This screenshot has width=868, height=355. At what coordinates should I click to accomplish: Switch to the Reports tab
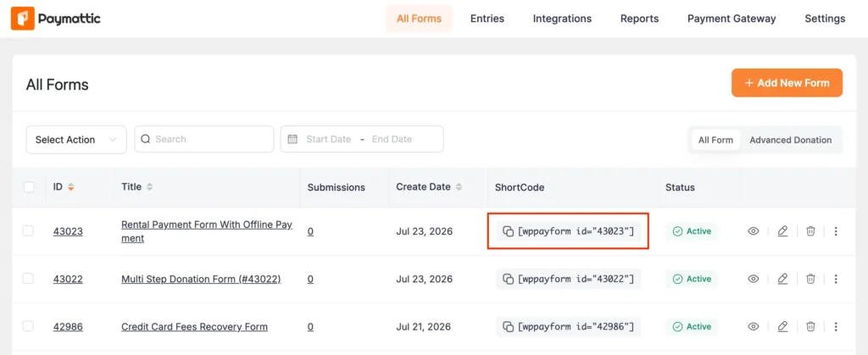tap(639, 19)
